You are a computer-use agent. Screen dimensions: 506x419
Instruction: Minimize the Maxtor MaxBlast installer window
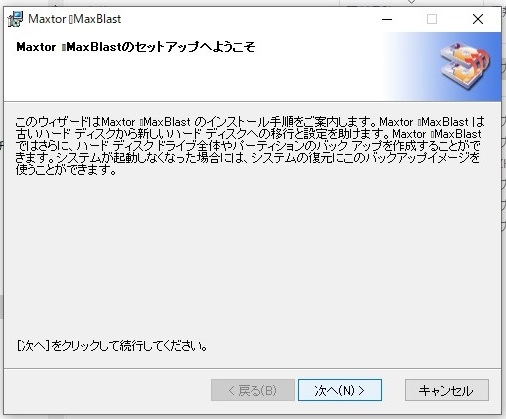[387, 19]
